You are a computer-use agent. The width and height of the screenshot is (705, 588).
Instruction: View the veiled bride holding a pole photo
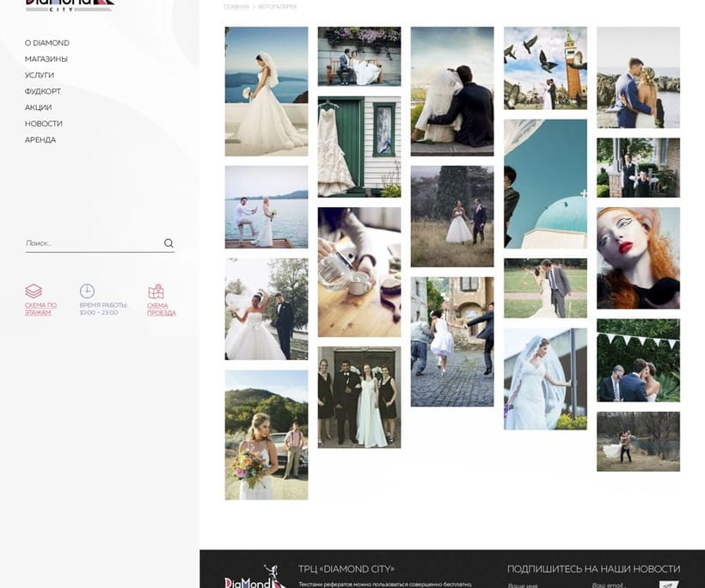[x=545, y=378]
